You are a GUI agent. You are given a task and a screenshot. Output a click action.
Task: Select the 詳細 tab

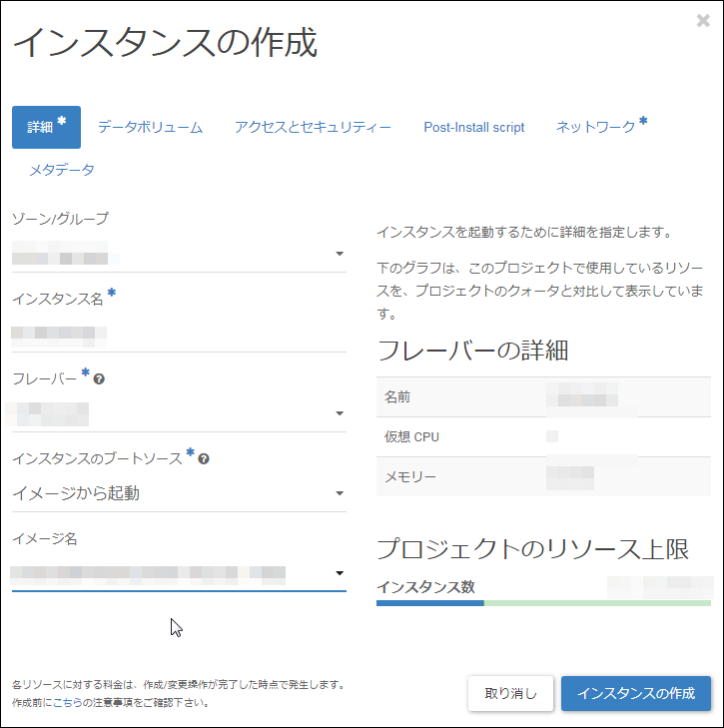point(47,127)
